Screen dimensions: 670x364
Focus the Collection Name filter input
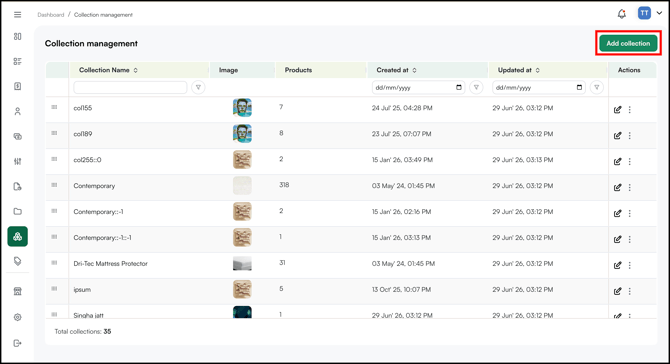(x=130, y=87)
